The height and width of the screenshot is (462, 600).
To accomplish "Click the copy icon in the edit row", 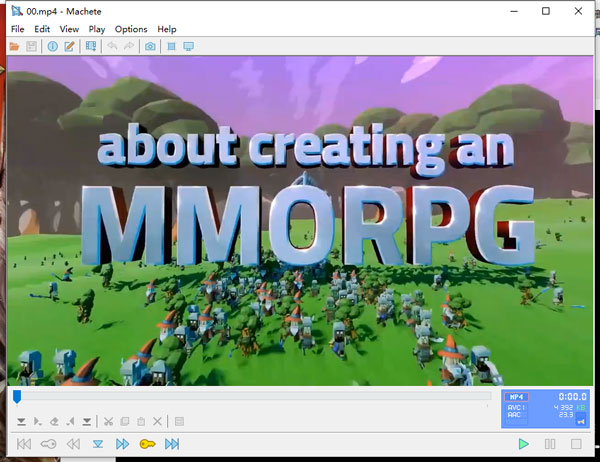I will point(125,422).
